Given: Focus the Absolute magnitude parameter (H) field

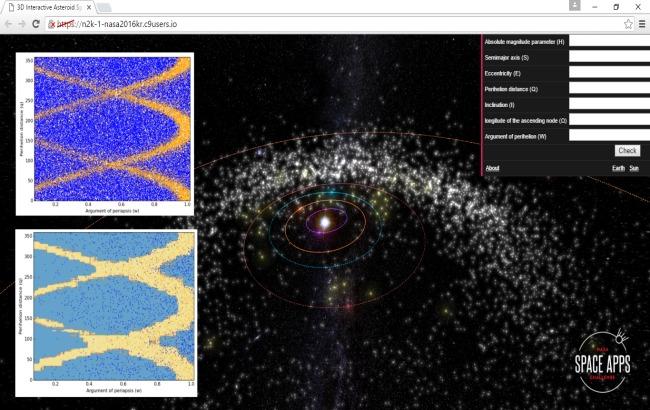Looking at the screenshot, I should 609,42.
